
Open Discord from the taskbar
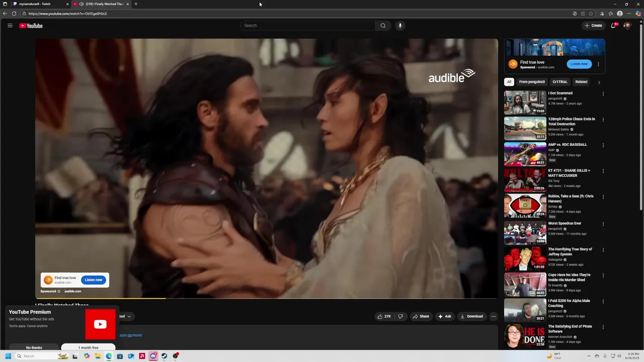point(153,356)
